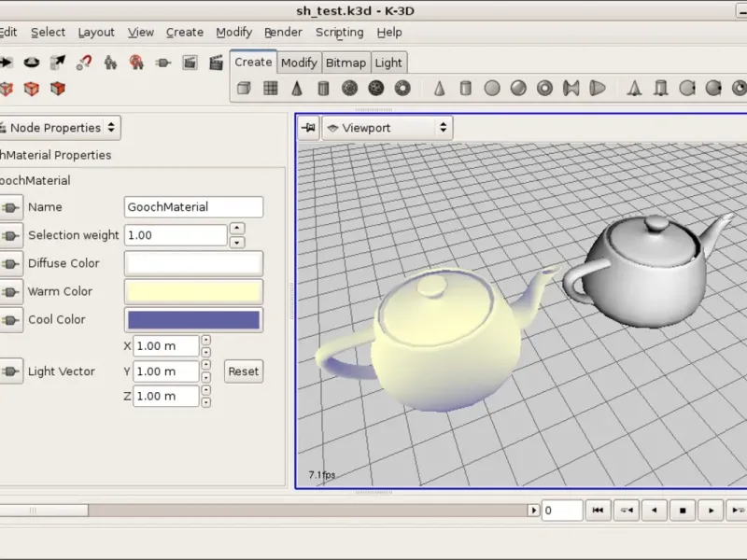747x560 pixels.
Task: Increase the Selection weight value
Action: [237, 229]
